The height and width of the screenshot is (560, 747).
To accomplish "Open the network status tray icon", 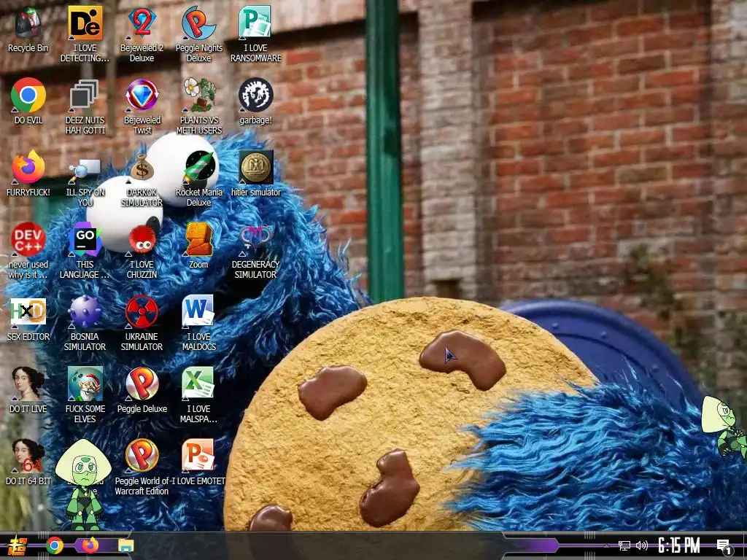I will pos(624,545).
